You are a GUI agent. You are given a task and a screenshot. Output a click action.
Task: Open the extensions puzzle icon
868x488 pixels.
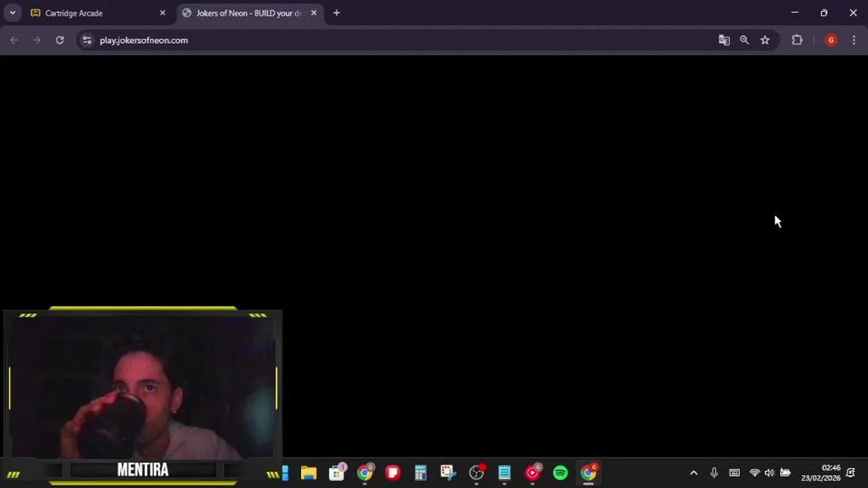(x=797, y=40)
